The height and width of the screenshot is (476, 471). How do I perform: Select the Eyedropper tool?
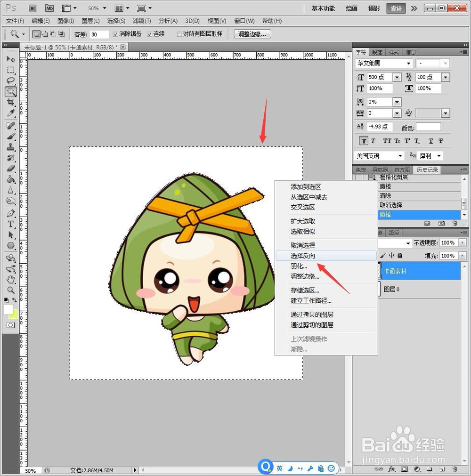11,113
